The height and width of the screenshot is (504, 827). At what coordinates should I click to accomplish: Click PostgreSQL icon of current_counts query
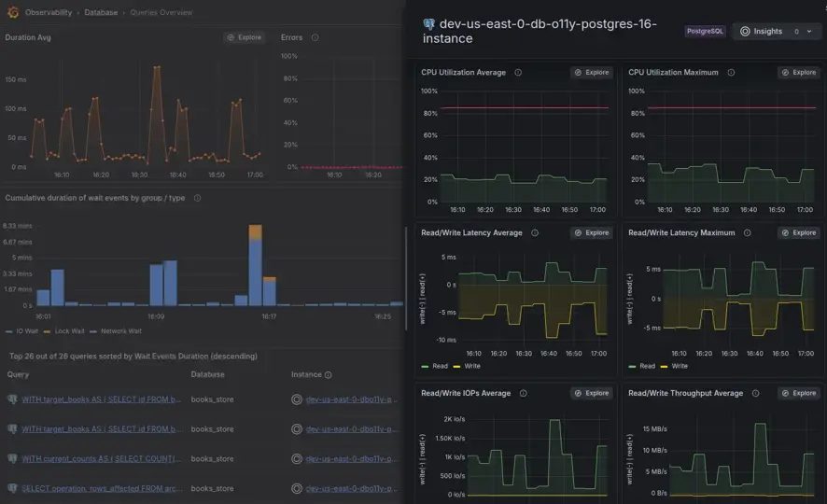click(x=13, y=458)
